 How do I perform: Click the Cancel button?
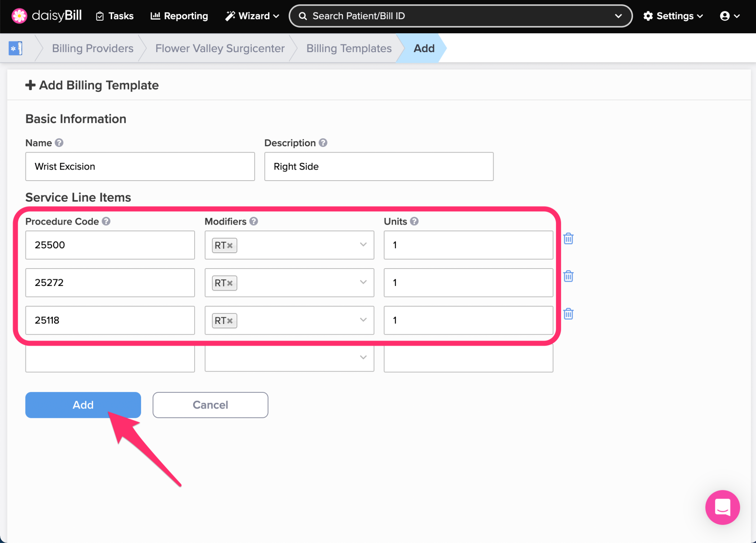[210, 405]
